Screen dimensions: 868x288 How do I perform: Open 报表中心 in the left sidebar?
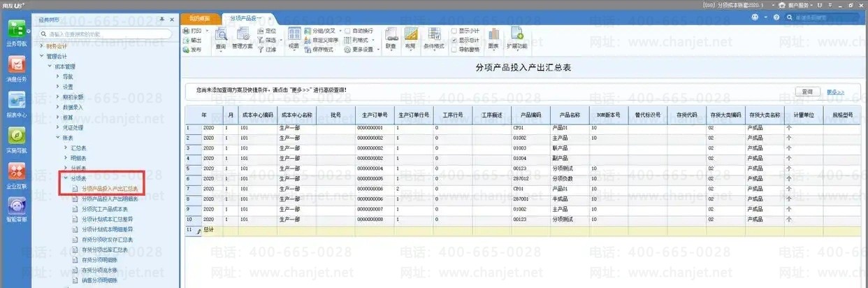[x=17, y=103]
